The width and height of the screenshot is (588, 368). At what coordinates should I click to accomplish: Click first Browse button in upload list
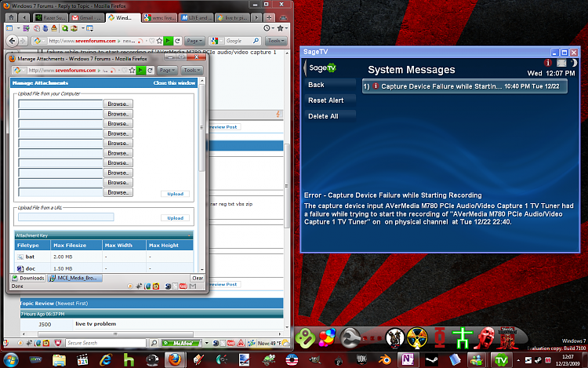point(118,104)
